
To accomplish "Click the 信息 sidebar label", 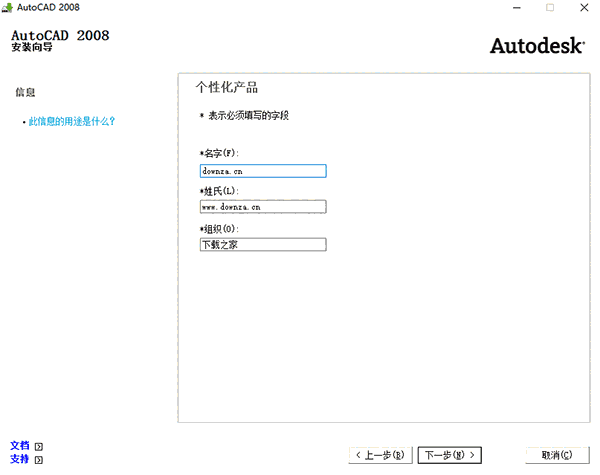I will click(x=25, y=92).
